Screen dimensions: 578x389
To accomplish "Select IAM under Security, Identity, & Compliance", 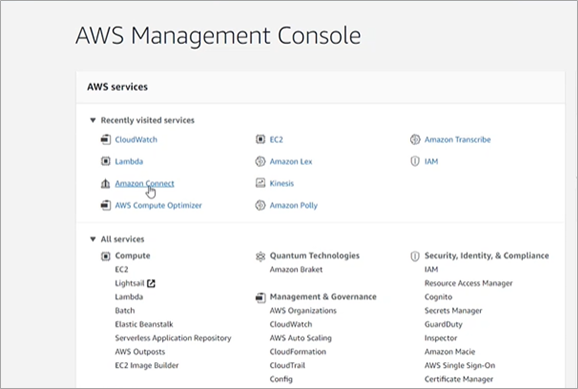I will (431, 270).
